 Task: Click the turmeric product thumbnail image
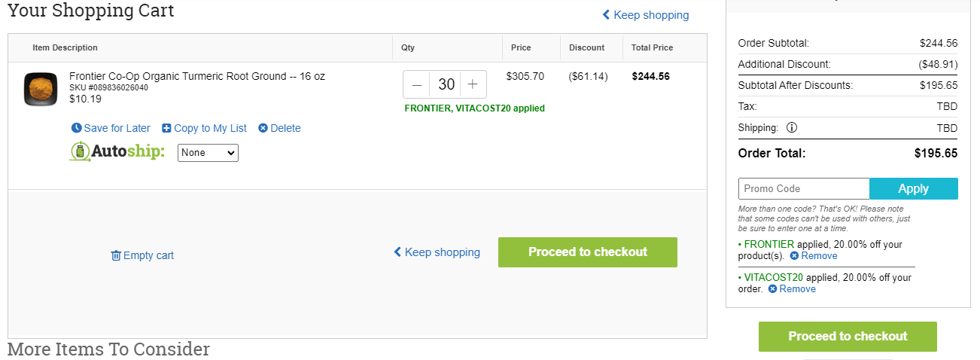pyautogui.click(x=41, y=89)
